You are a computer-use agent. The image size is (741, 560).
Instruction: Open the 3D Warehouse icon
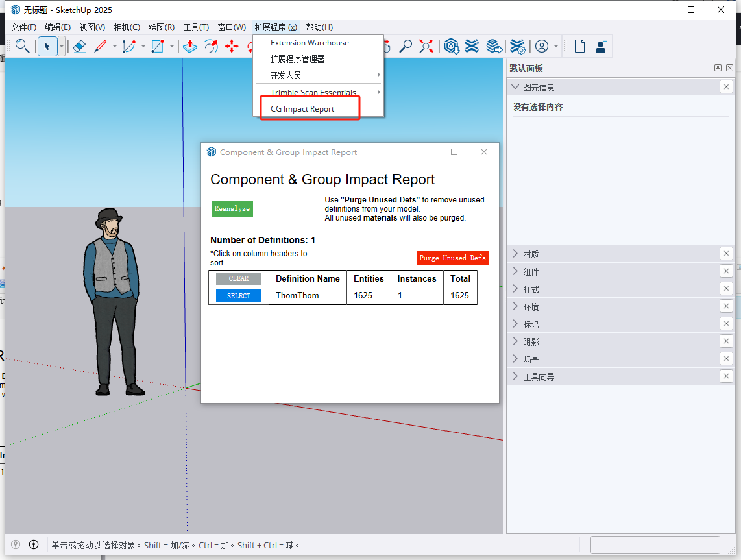pos(452,46)
